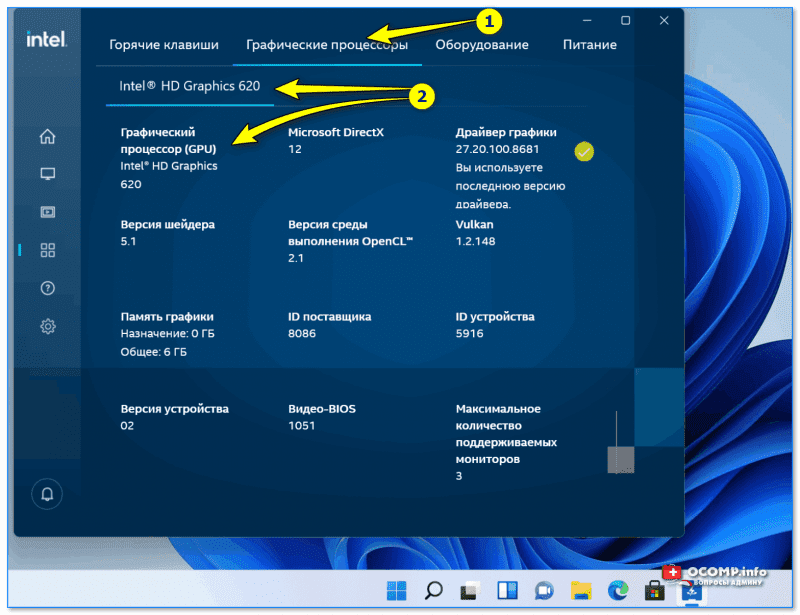This screenshot has height=615, width=800.
Task: Open Windows Search from the taskbar
Action: coord(434,591)
